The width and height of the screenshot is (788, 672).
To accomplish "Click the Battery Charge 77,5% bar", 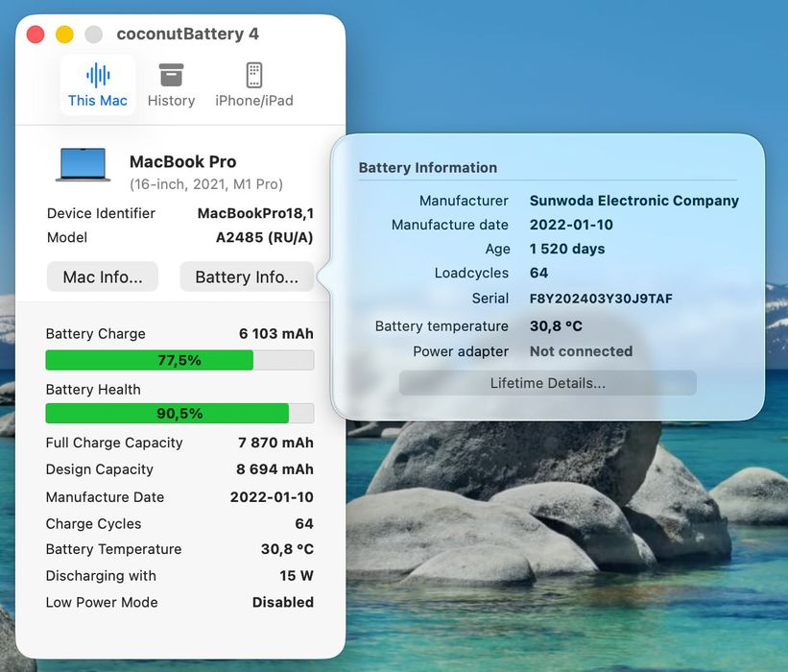I will click(x=179, y=360).
